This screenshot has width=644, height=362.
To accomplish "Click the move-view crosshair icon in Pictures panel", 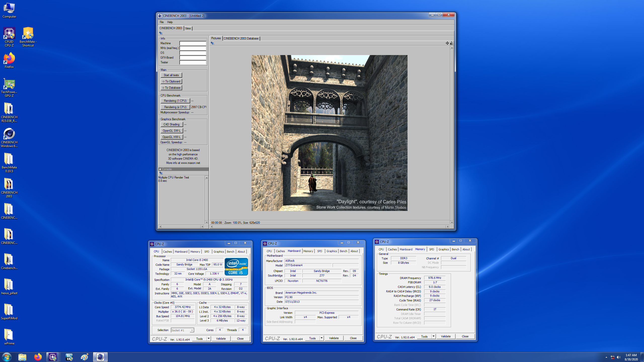I will tap(447, 43).
